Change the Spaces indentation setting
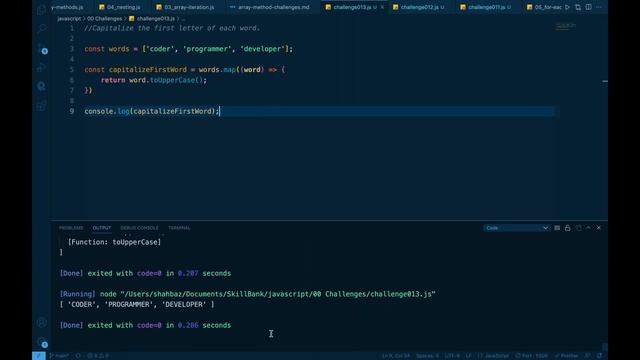Viewport: 640px width, 360px height. click(x=427, y=356)
